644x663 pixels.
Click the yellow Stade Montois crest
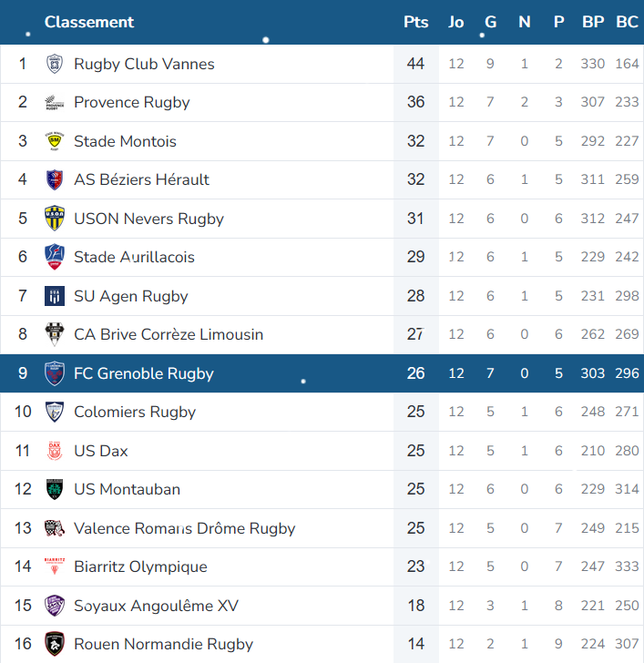54,141
